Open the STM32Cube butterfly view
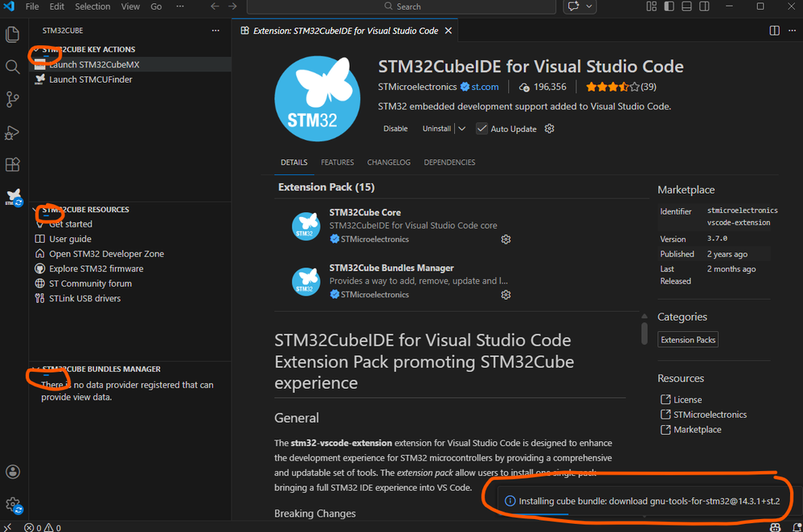Viewport: 803px width, 532px height. [14, 198]
